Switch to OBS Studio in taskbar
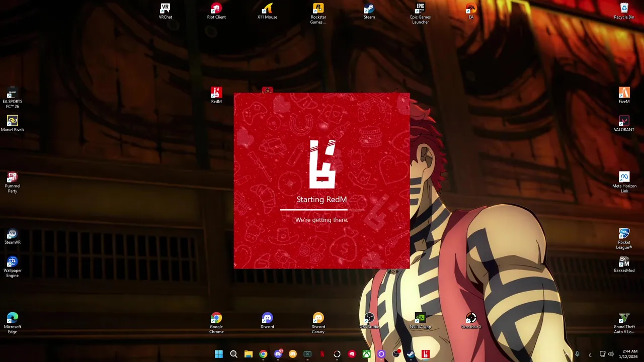The image size is (644, 362). 396,354
